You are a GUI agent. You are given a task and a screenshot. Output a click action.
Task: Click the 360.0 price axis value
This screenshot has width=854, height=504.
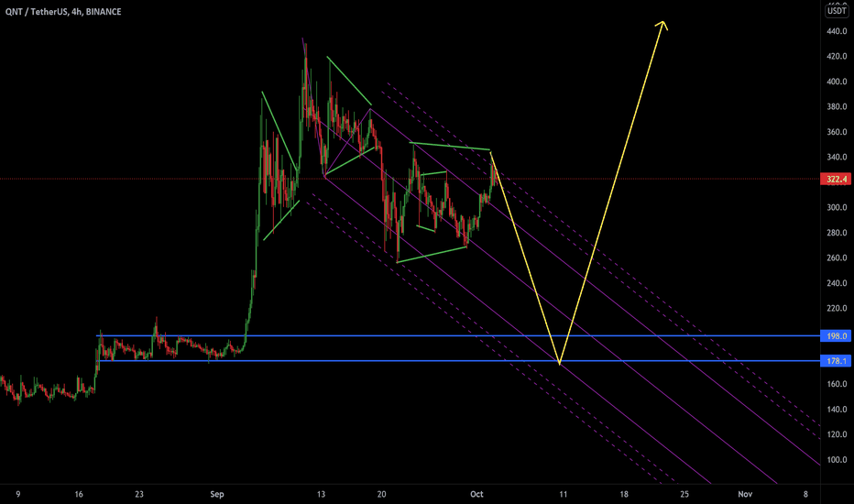click(x=837, y=132)
